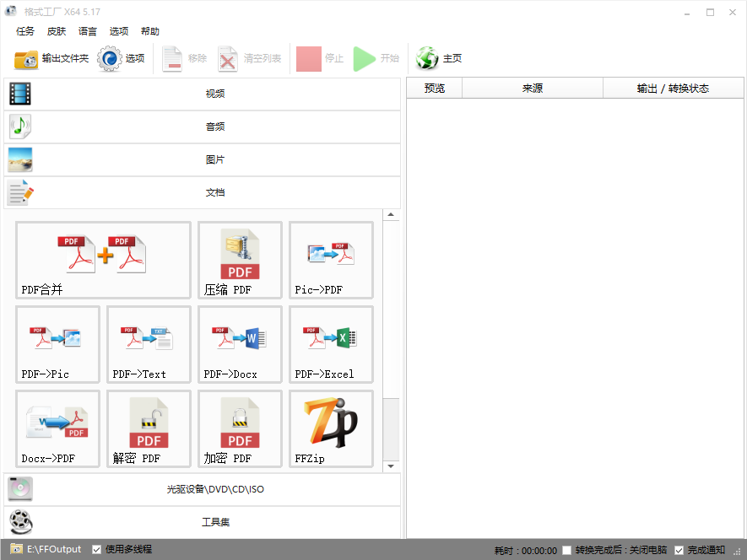The width and height of the screenshot is (747, 560).
Task: Launch the 加密 PDF encrypt tool
Action: pyautogui.click(x=240, y=428)
